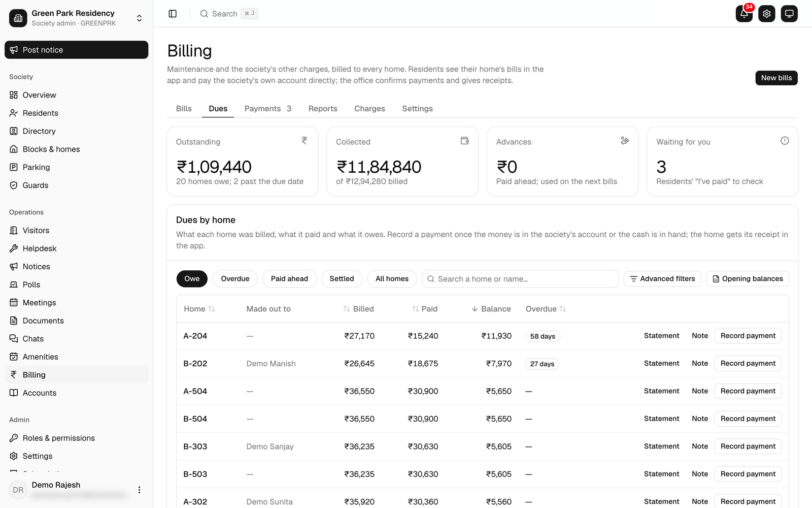Click the Green Park Residency building logo
812x508 pixels.
coord(18,18)
